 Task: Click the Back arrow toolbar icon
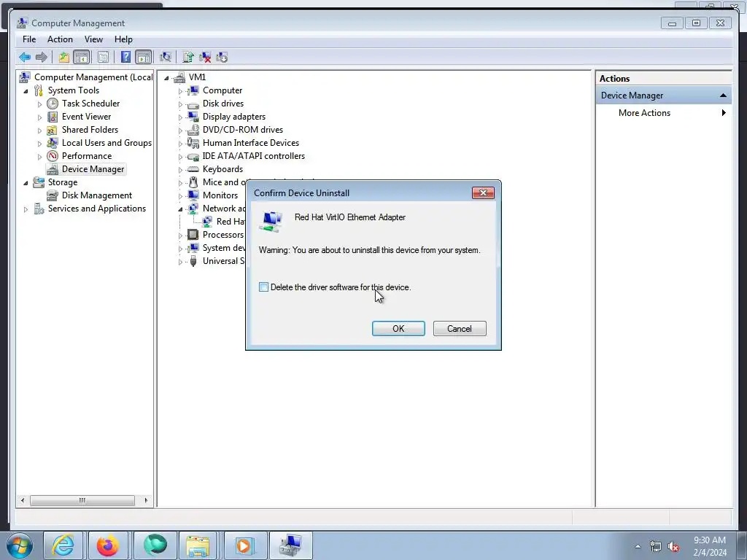[x=25, y=58]
